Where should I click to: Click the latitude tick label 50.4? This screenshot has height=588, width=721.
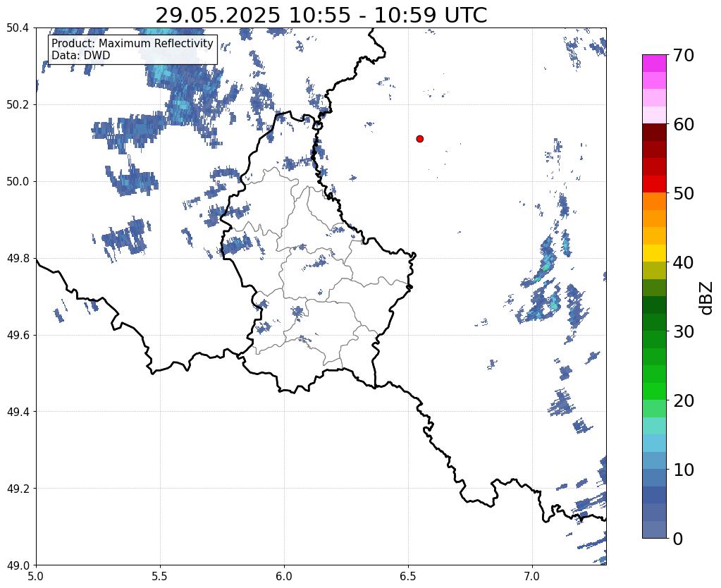18,28
